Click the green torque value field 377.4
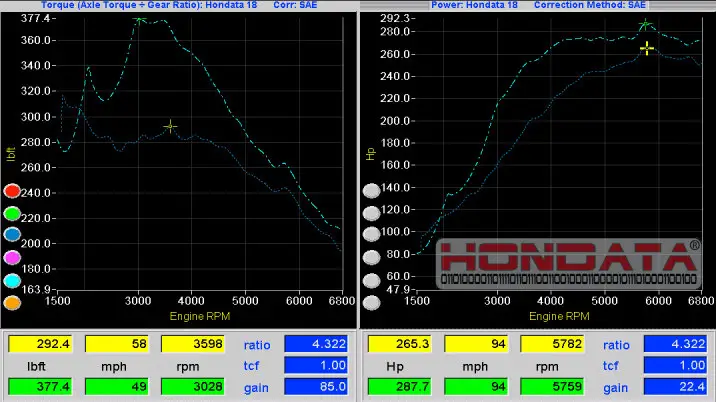Image resolution: width=716 pixels, height=402 pixels. 40,386
